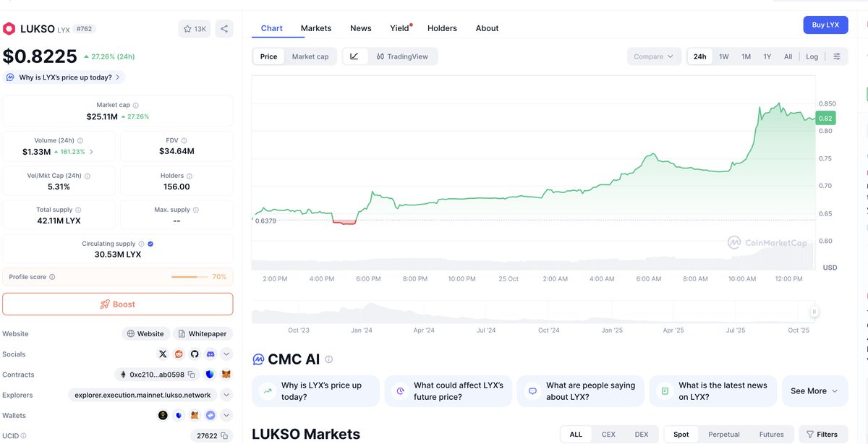Expand more Wallets list
Screen dimensions: 868x444
(x=226, y=415)
